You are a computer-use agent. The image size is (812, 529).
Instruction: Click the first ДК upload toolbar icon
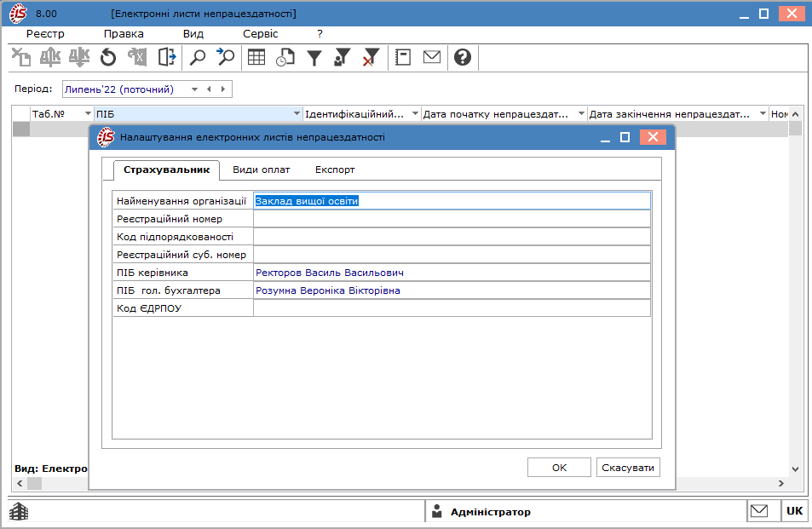tap(50, 57)
